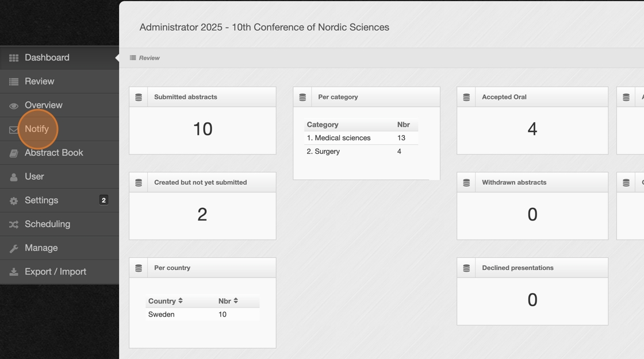Click the Review breadcrumb link
The height and width of the screenshot is (359, 644).
point(149,58)
